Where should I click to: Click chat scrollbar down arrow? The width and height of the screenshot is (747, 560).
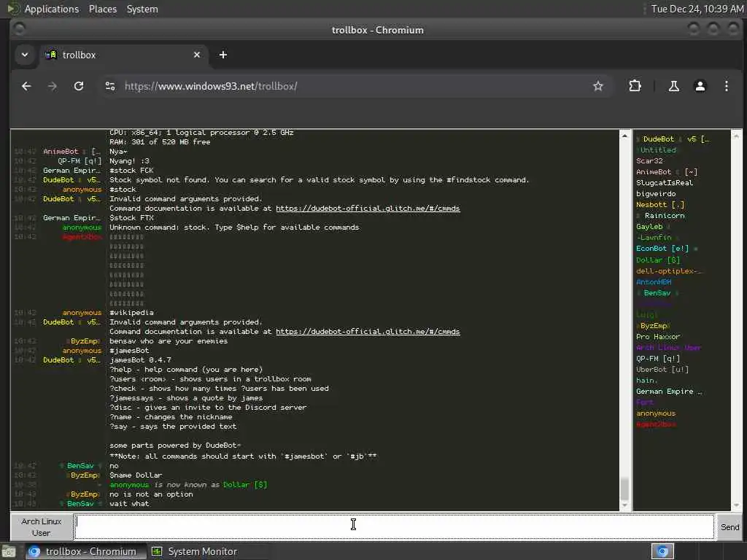point(624,505)
